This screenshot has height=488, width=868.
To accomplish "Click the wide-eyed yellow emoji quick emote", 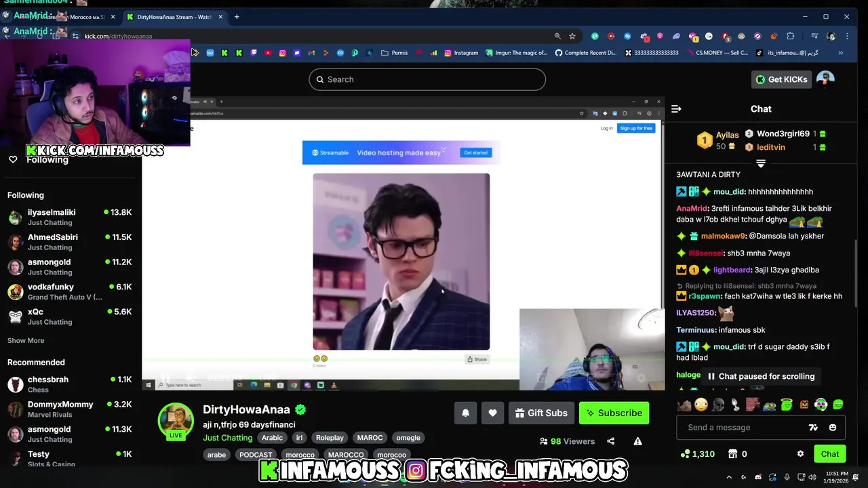I will (x=701, y=405).
